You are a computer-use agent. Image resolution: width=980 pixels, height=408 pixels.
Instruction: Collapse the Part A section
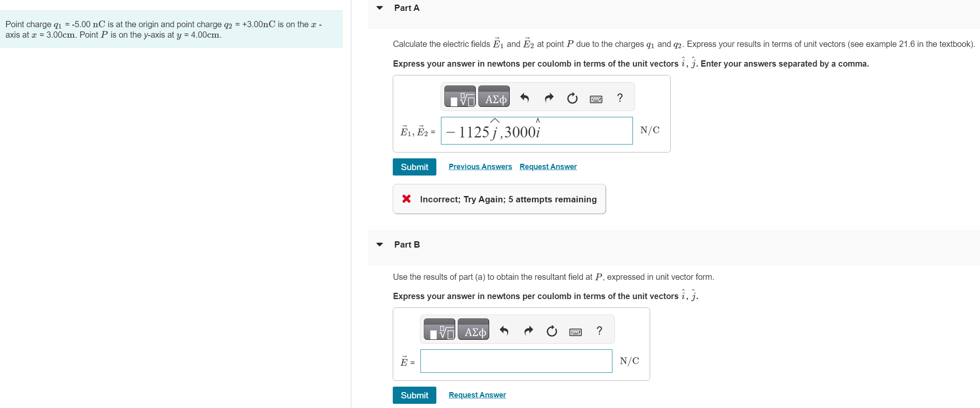coord(380,8)
